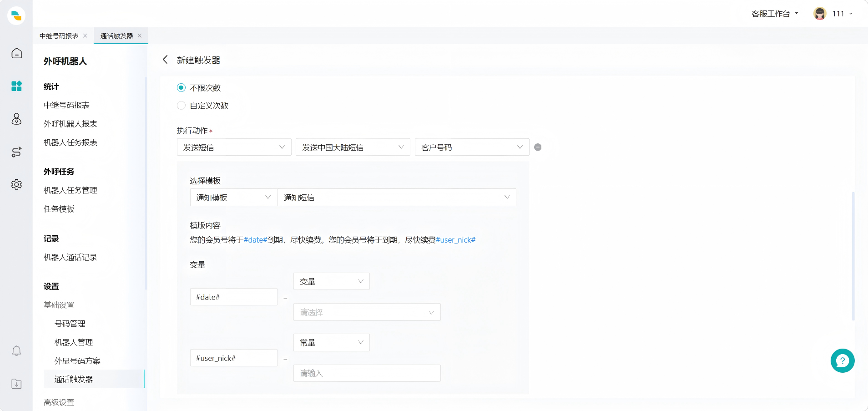Click the notification bell icon
868x411 pixels.
click(16, 351)
